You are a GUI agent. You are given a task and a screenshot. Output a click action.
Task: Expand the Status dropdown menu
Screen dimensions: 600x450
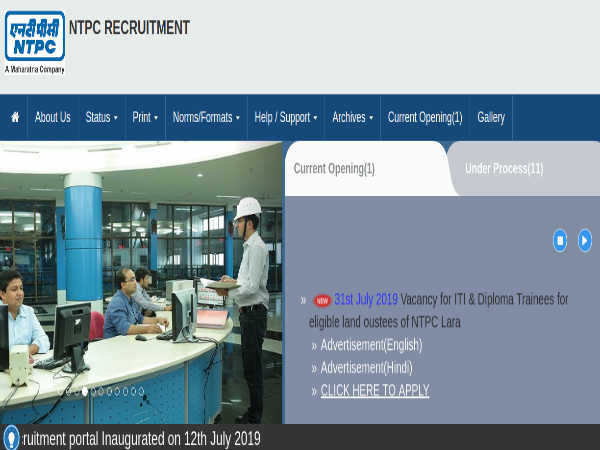[101, 117]
